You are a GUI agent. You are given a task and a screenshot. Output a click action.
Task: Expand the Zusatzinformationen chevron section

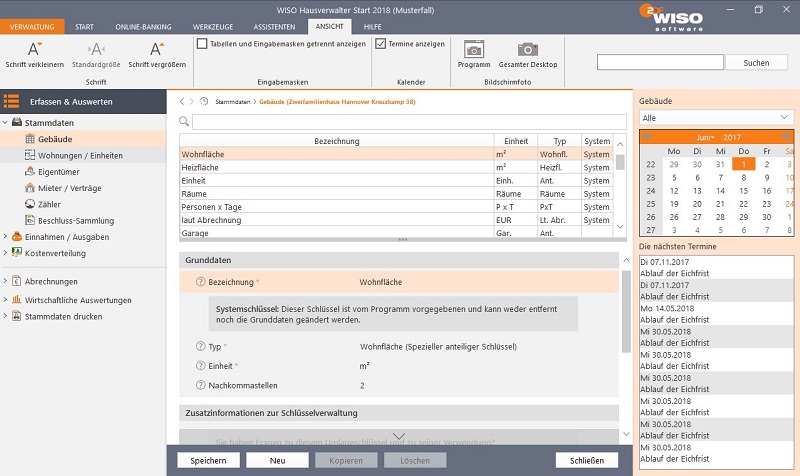tap(399, 436)
